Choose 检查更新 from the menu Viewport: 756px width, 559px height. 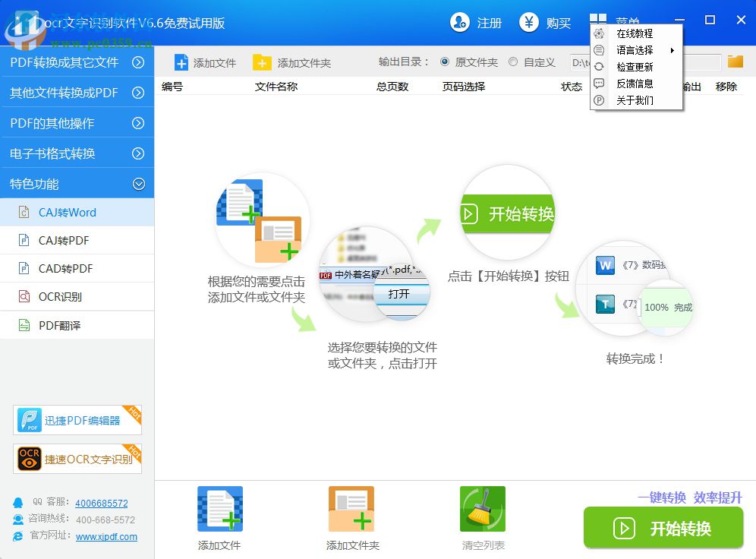click(x=636, y=67)
